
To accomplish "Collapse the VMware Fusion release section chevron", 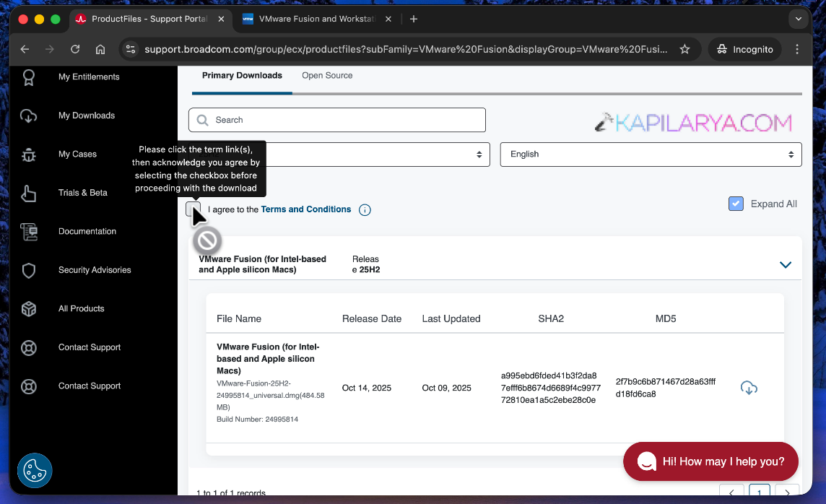I will [x=786, y=265].
